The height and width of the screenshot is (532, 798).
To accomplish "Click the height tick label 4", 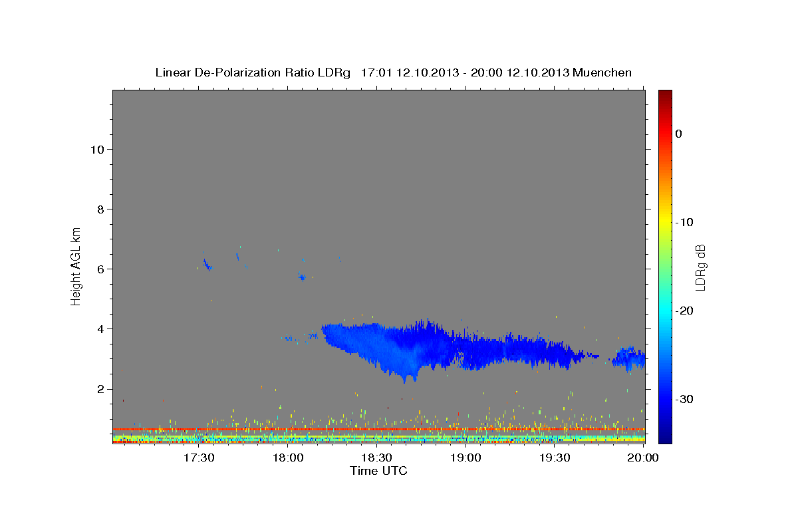I will click(x=100, y=329).
